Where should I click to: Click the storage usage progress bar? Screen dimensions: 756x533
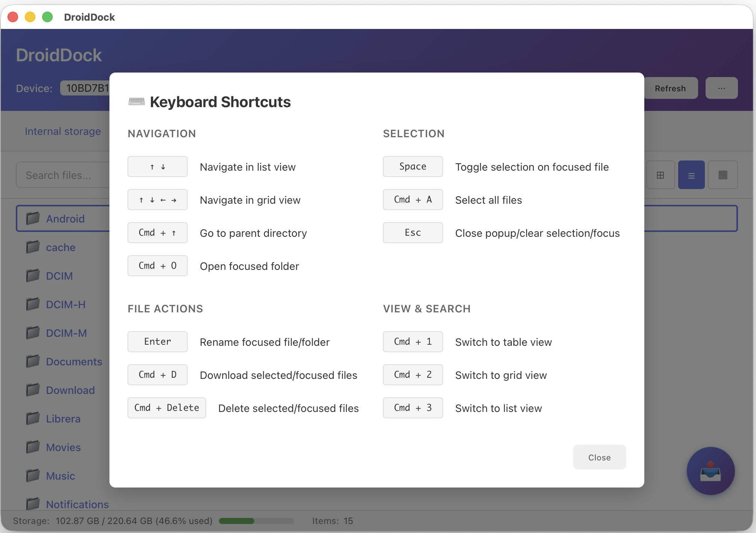point(256,521)
